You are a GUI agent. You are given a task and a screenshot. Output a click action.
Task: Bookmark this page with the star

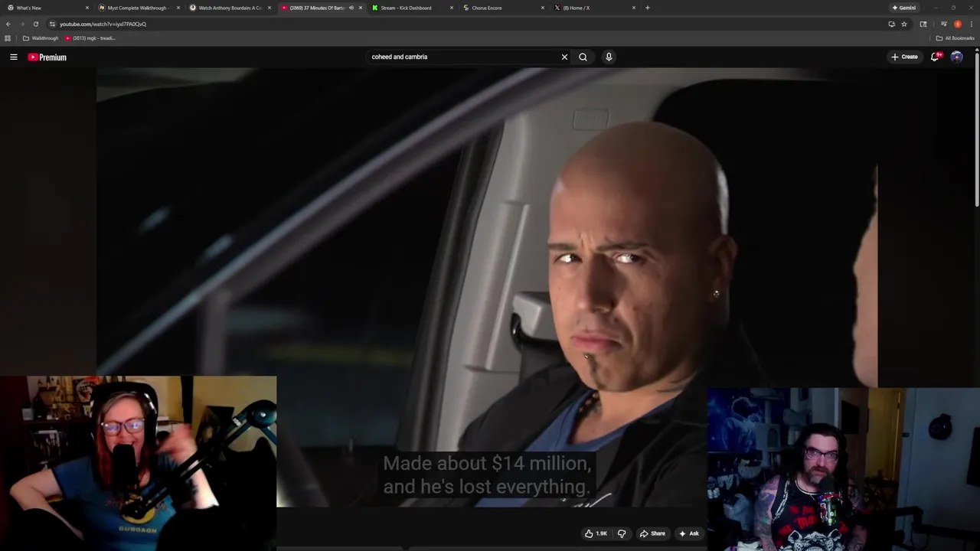(x=904, y=24)
